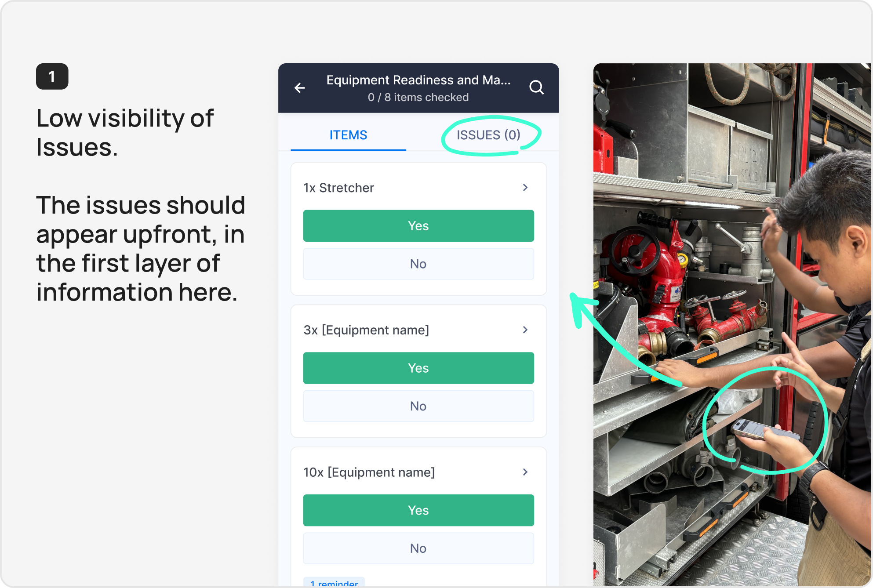Image resolution: width=873 pixels, height=588 pixels.
Task: Select No for 3x Equipment name
Action: point(418,406)
